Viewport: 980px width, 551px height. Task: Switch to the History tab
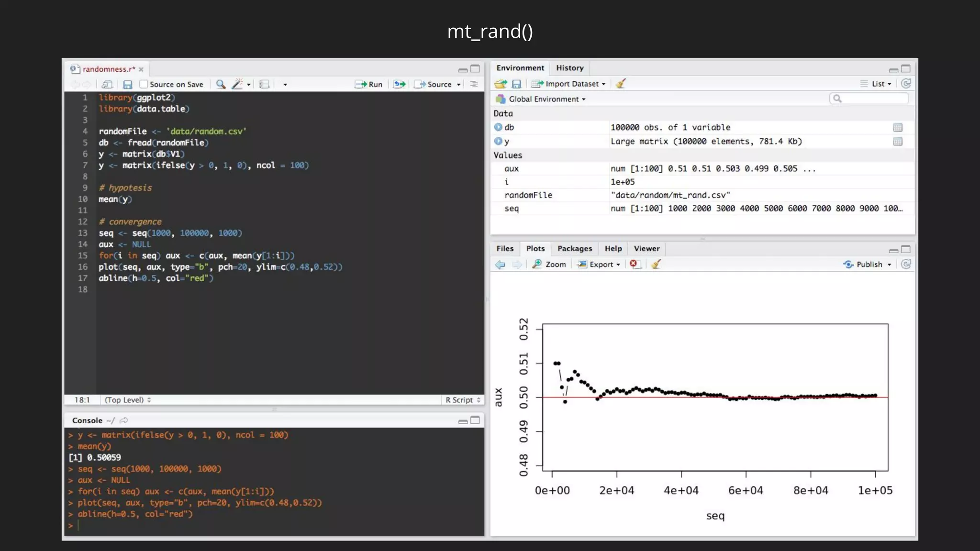click(569, 68)
